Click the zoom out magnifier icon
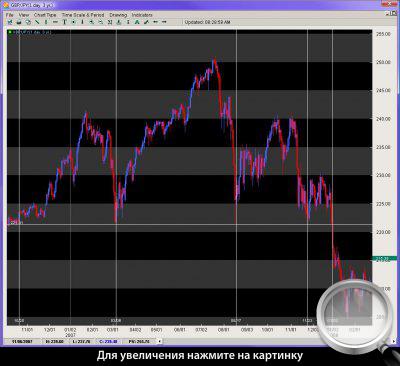The width and height of the screenshot is (400, 366). (x=101, y=22)
